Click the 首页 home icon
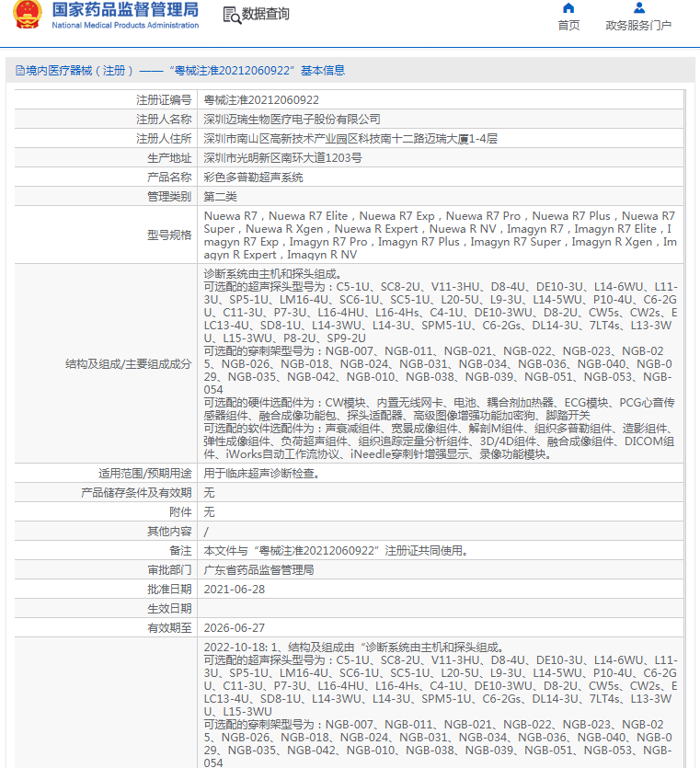The image size is (700, 768). click(x=568, y=8)
